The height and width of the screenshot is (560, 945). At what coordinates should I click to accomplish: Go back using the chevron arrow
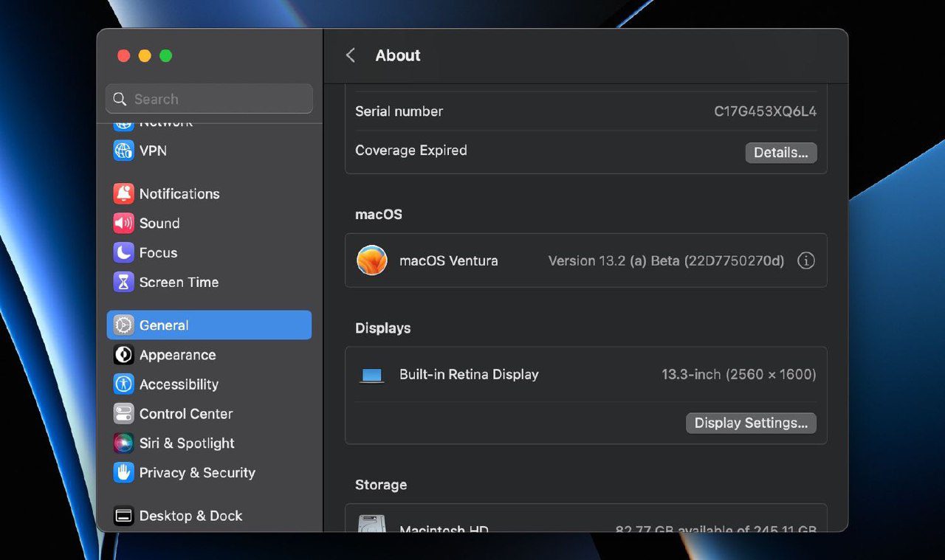351,55
